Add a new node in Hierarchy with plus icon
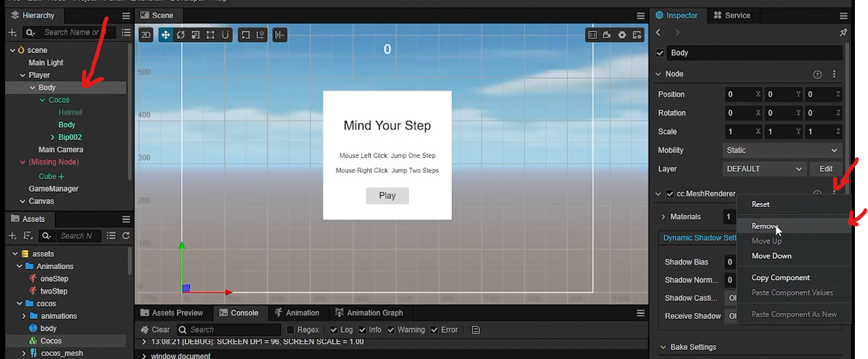 [x=12, y=32]
